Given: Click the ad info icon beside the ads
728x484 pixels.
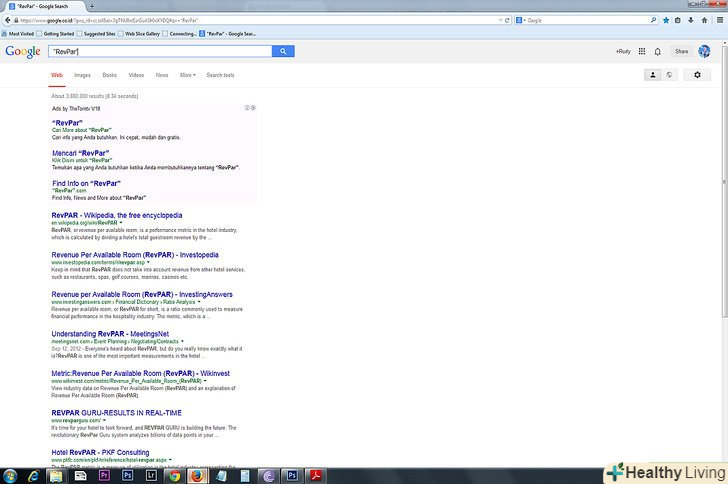Looking at the screenshot, I should [x=247, y=108].
